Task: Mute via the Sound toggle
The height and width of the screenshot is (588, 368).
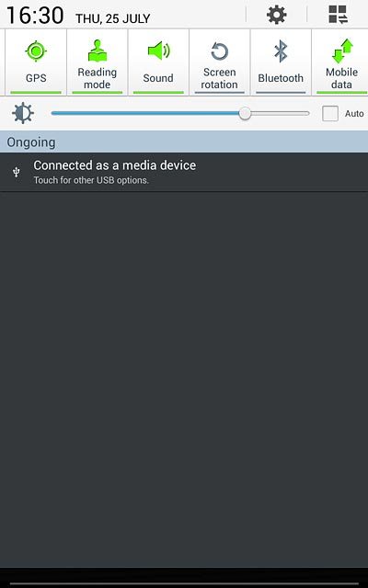Action: (158, 62)
